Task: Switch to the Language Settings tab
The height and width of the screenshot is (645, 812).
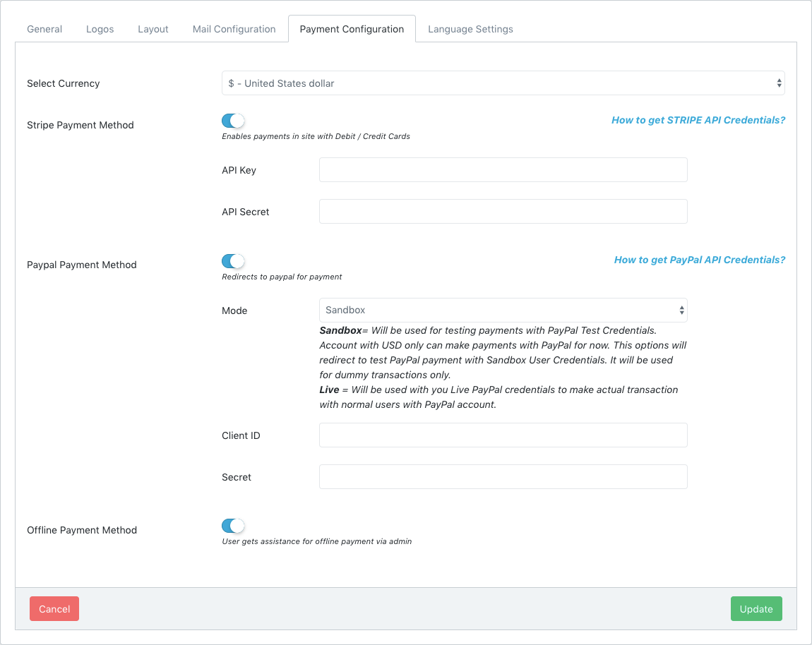Action: pos(470,29)
